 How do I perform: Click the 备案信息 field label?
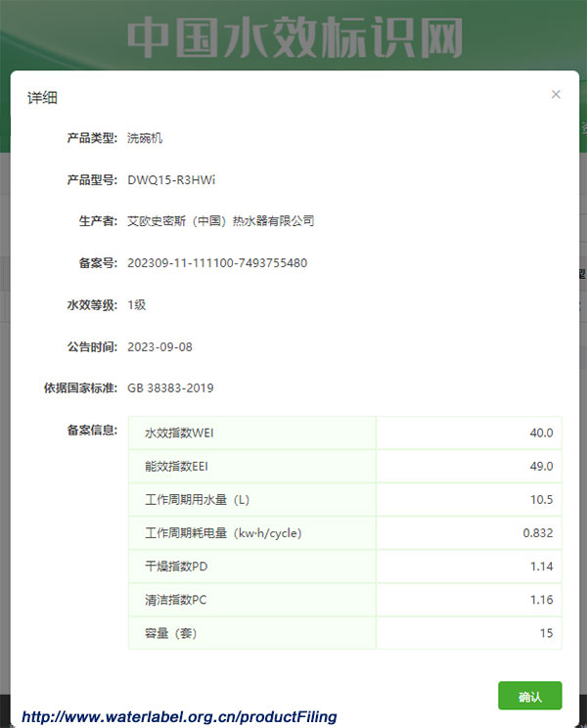(x=92, y=430)
